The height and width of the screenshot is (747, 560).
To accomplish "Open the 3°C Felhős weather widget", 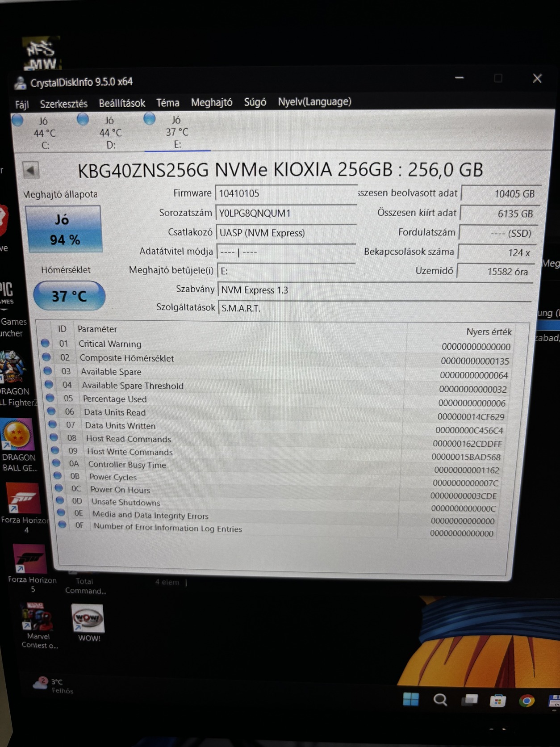I will point(53,685).
